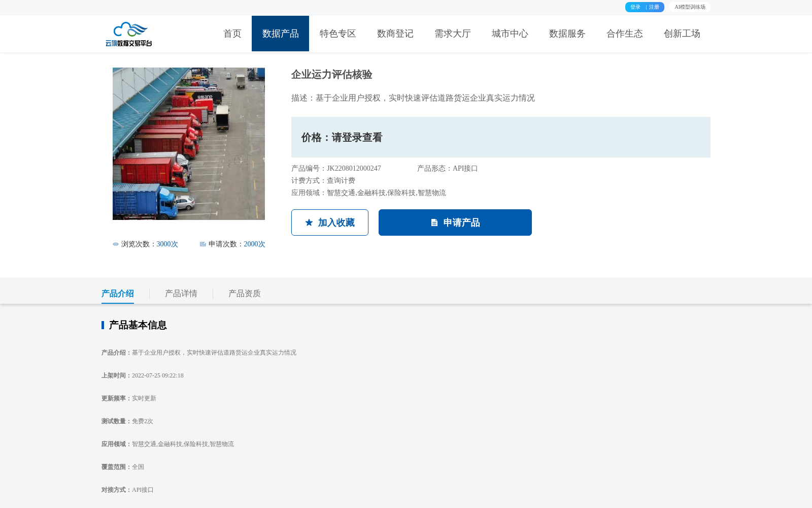The image size is (812, 508).
Task: Click the title 企业运力评估核验
Action: point(332,75)
